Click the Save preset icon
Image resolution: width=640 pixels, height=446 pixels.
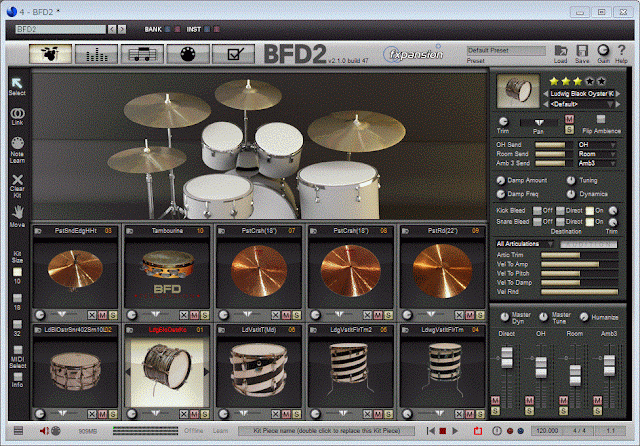point(582,50)
